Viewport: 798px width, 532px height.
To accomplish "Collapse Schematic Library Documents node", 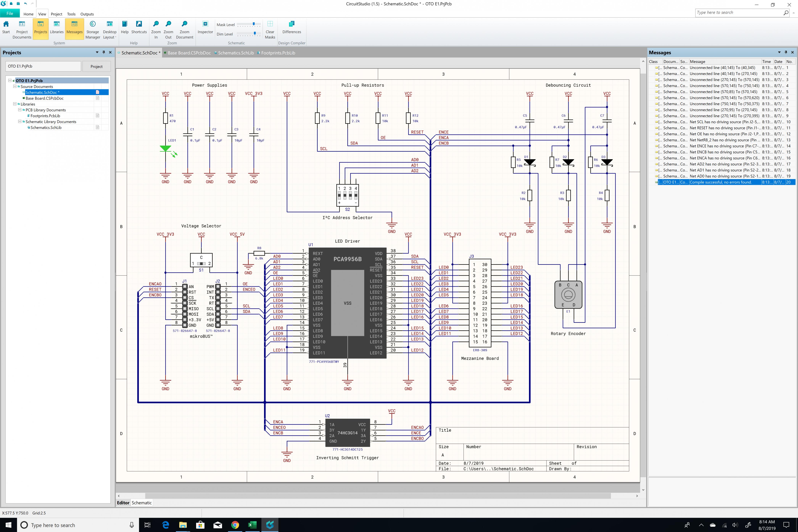I will (20, 122).
